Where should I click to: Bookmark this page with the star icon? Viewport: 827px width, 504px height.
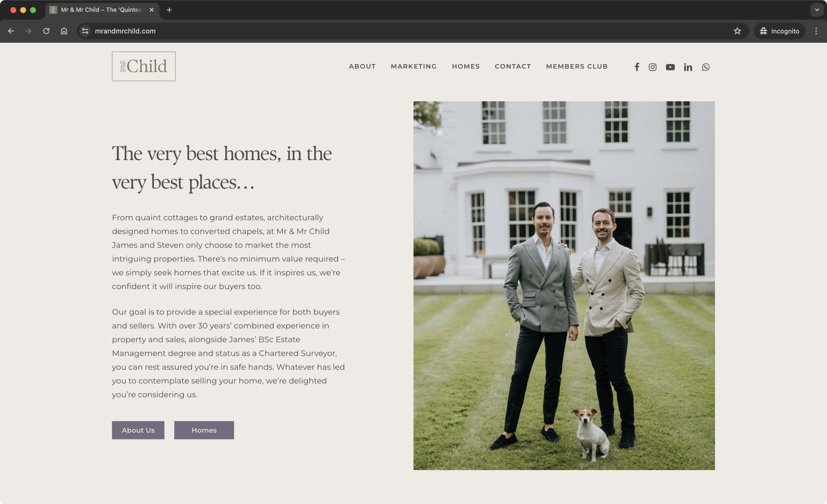coord(737,31)
